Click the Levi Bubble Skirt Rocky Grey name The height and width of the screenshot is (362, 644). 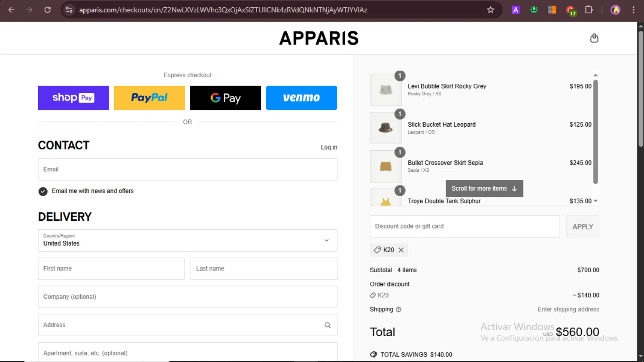(x=447, y=86)
